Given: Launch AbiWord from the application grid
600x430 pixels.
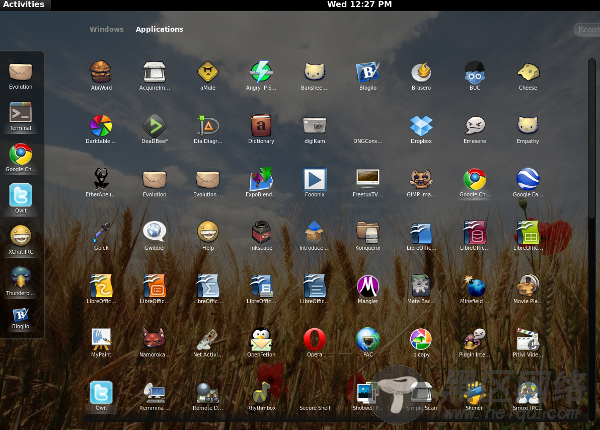Looking at the screenshot, I should [x=101, y=75].
